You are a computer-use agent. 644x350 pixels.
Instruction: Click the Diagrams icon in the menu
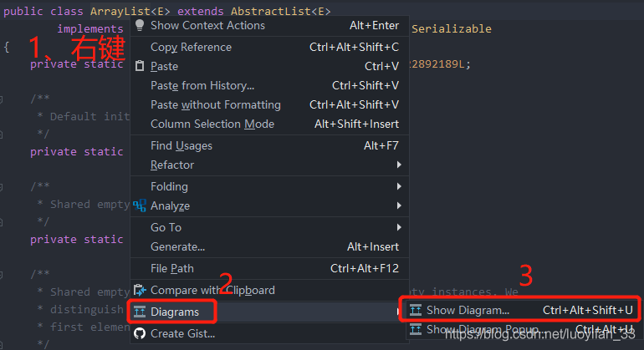click(140, 312)
